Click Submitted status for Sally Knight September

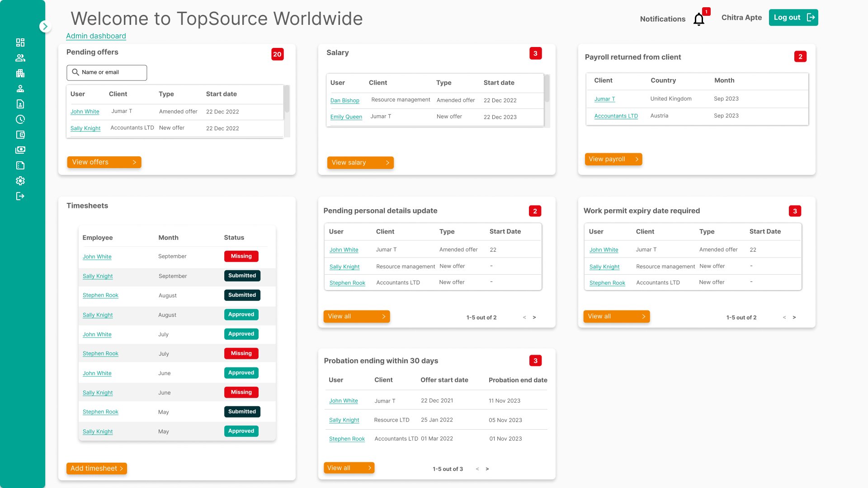[x=242, y=276]
